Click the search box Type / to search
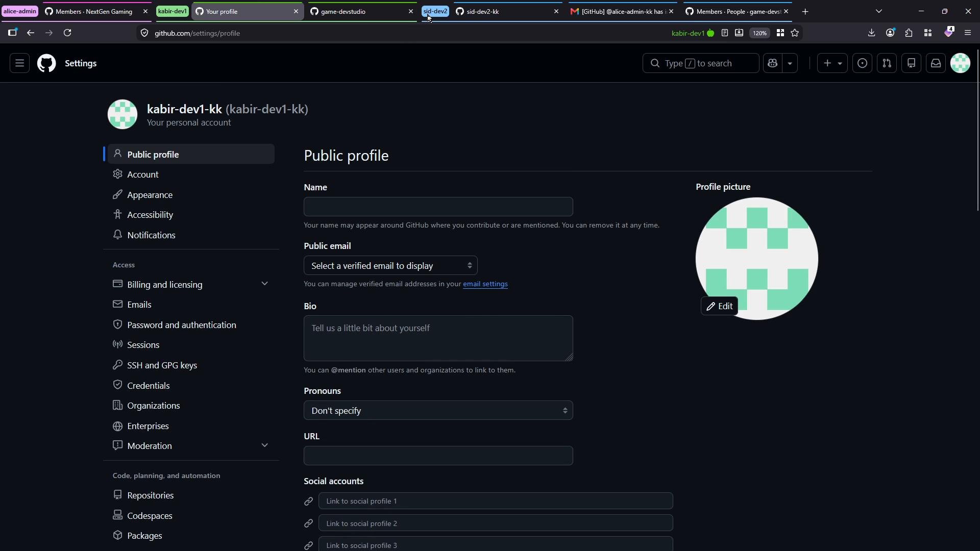This screenshot has width=980, height=551. click(x=700, y=63)
